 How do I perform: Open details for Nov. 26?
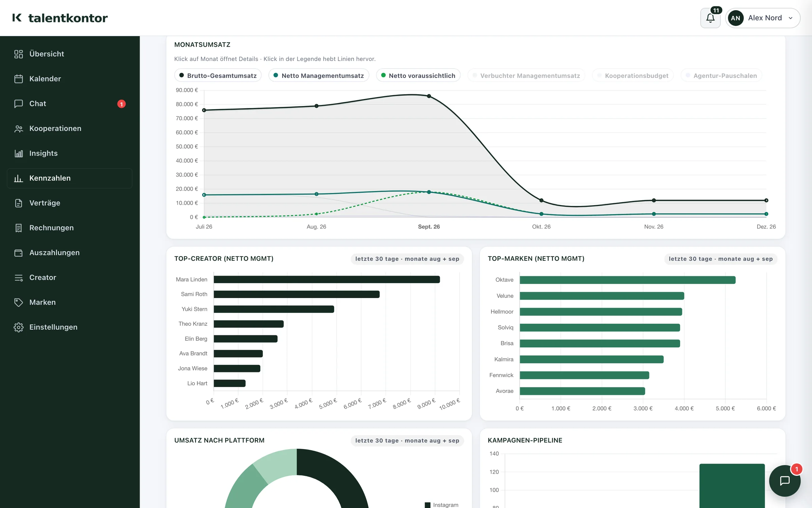click(x=654, y=227)
